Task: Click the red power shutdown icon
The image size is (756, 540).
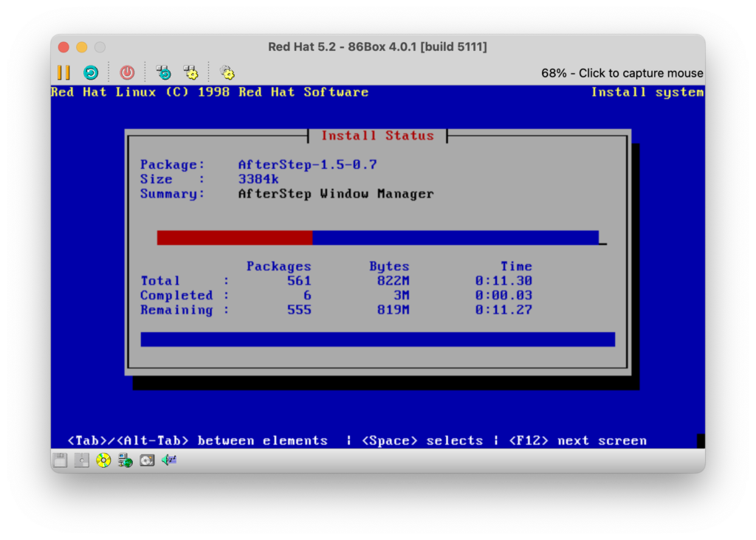Action: click(127, 73)
